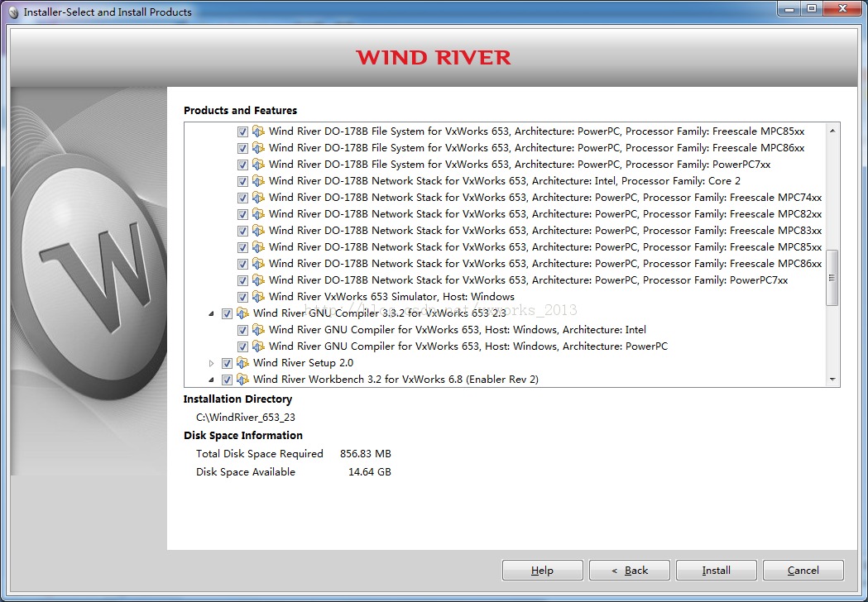The height and width of the screenshot is (602, 868).
Task: Open the Help button
Action: pos(542,571)
